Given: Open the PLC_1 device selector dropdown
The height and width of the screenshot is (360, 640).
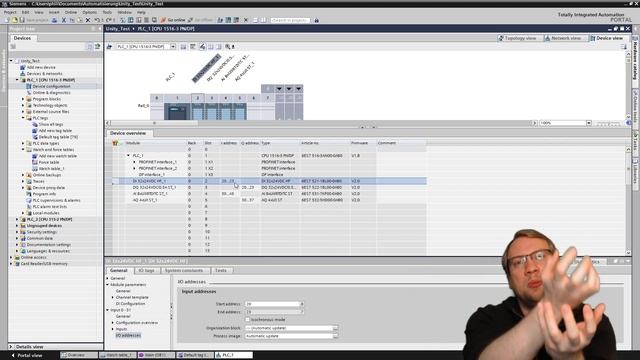Looking at the screenshot, I should [173, 47].
